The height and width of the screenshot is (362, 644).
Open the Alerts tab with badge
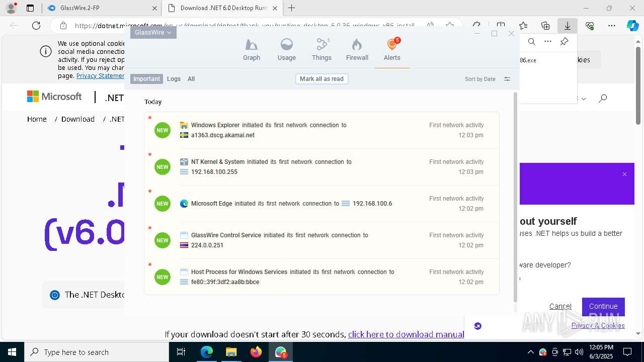pyautogui.click(x=392, y=50)
